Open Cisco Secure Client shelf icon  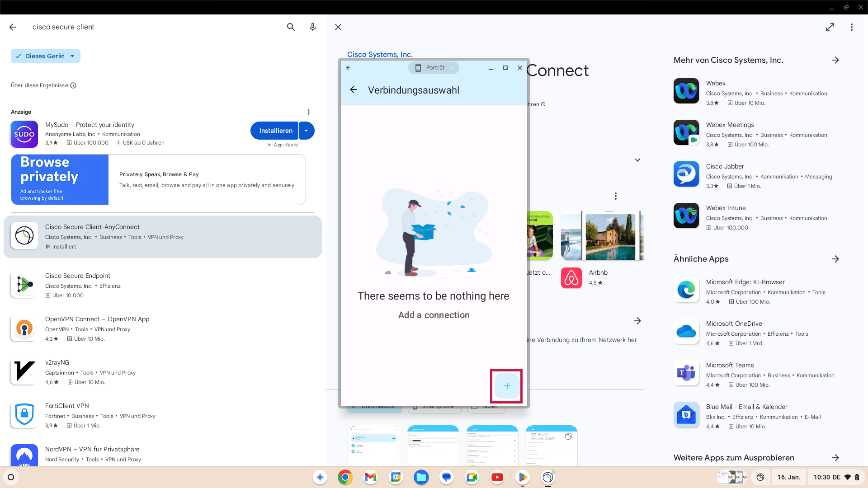click(547, 477)
